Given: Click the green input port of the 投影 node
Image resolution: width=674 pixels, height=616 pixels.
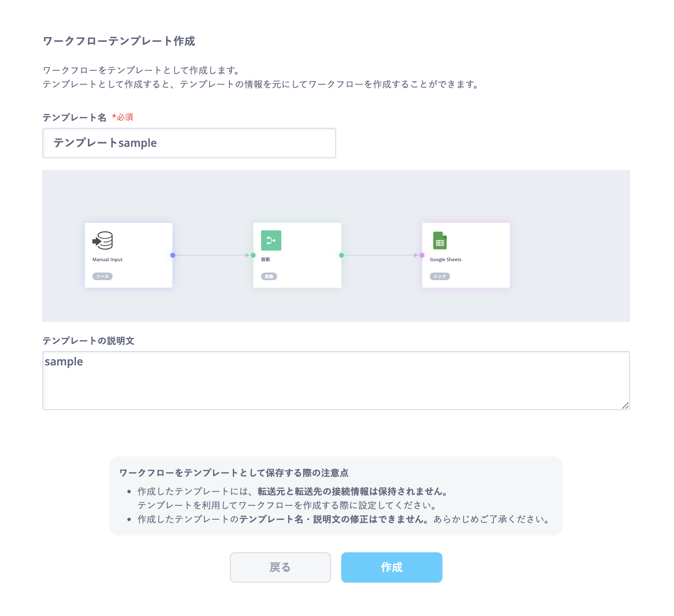Looking at the screenshot, I should click(253, 255).
